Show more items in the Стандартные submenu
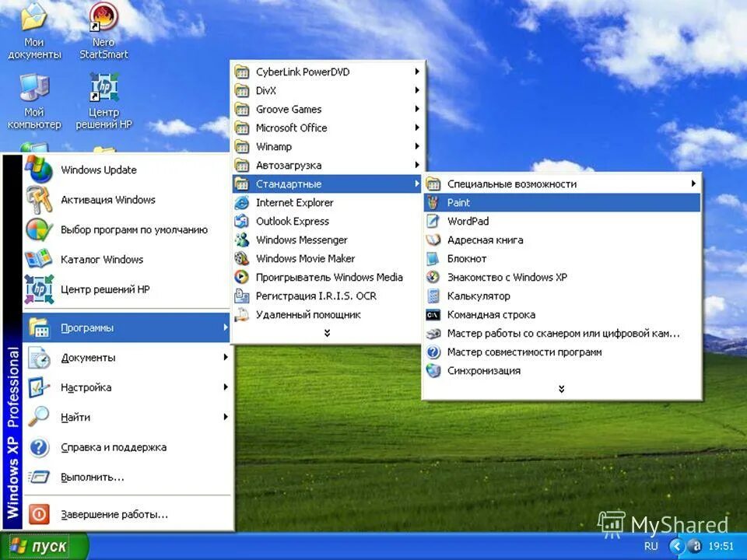Viewport: 747px width, 560px height. pyautogui.click(x=562, y=389)
